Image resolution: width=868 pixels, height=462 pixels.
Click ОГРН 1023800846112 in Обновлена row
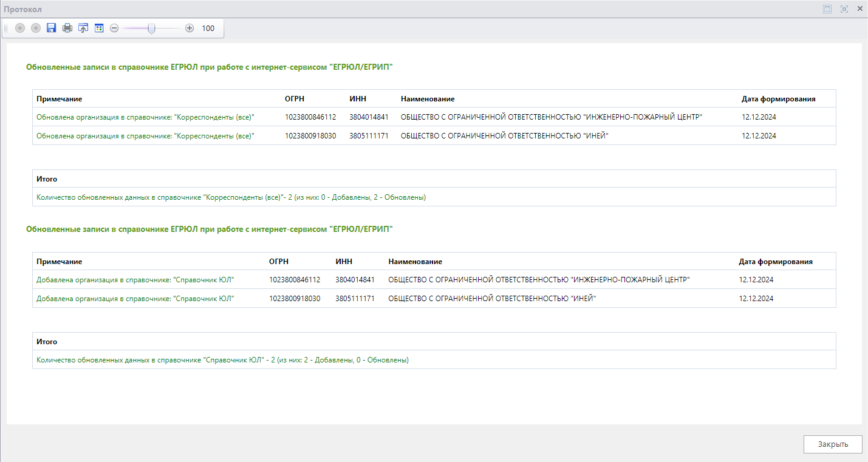(310, 117)
